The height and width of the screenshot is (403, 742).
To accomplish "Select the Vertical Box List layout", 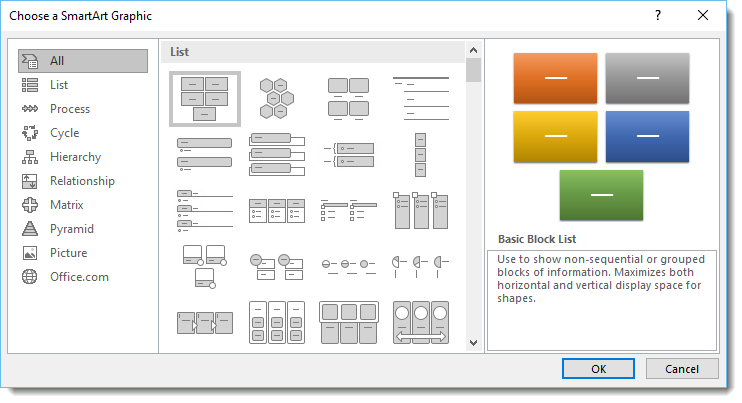I will (277, 154).
